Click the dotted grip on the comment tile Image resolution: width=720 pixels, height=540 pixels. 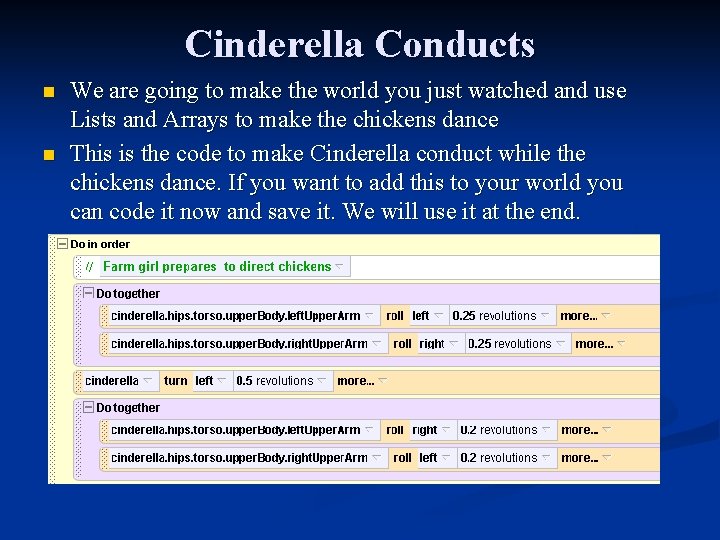[x=79, y=267]
